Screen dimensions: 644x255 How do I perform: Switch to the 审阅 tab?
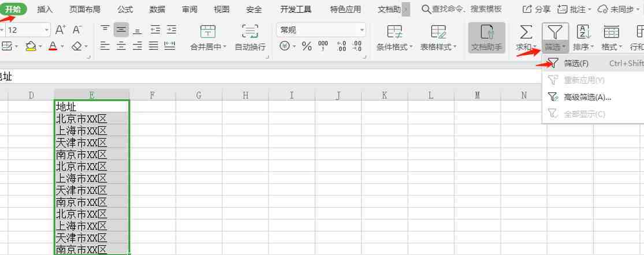coord(189,9)
